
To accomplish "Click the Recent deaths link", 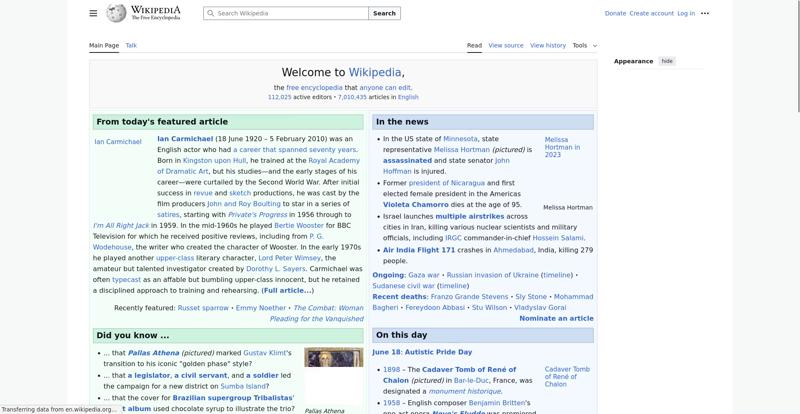I will pos(399,297).
